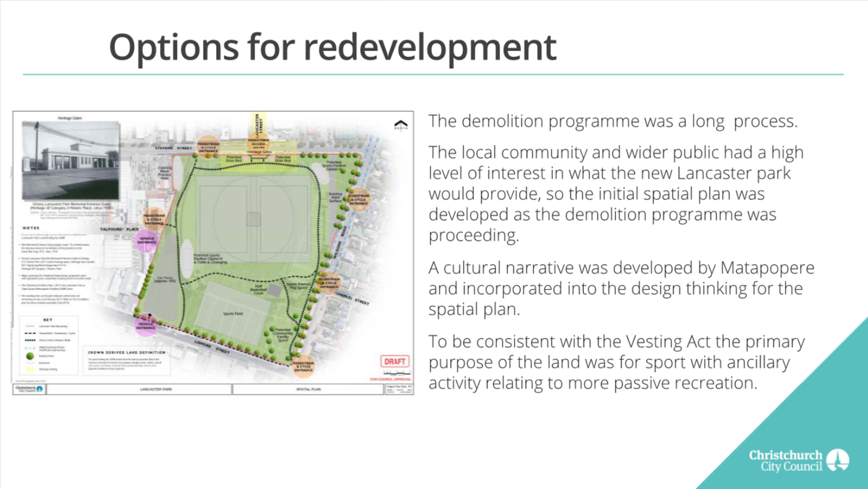Click the Pedestrian & Cycle Entrance marker at Charles Street
The image size is (868, 489).
click(x=329, y=283)
